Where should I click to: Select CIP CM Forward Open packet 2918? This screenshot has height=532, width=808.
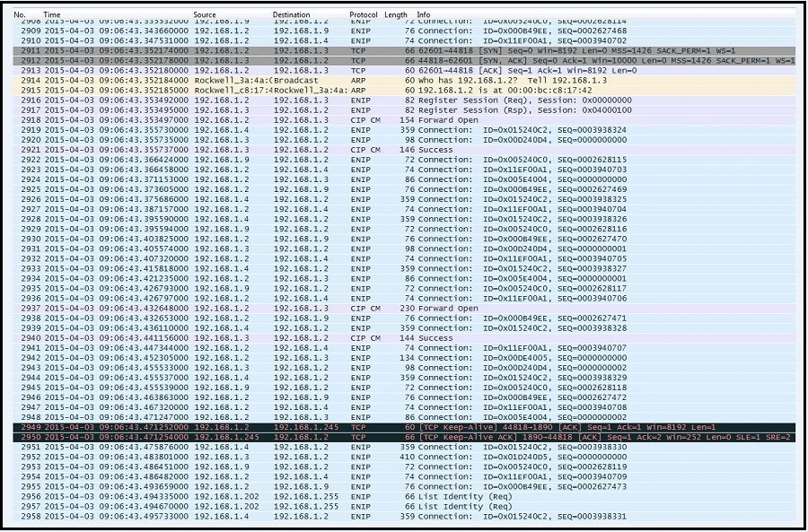coord(404,119)
